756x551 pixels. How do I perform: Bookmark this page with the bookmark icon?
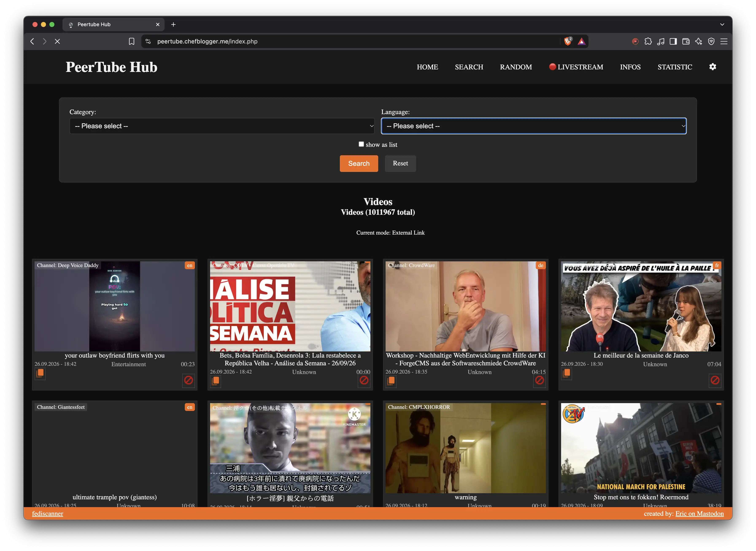131,41
